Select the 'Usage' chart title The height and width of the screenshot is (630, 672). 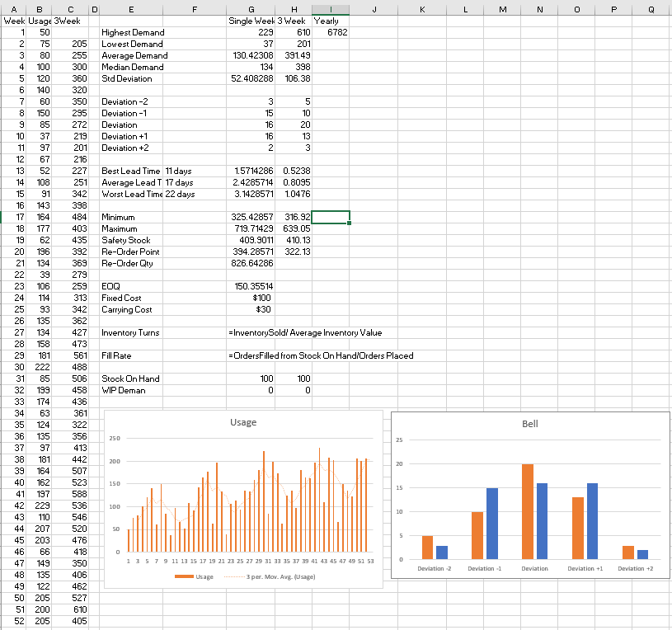click(243, 422)
